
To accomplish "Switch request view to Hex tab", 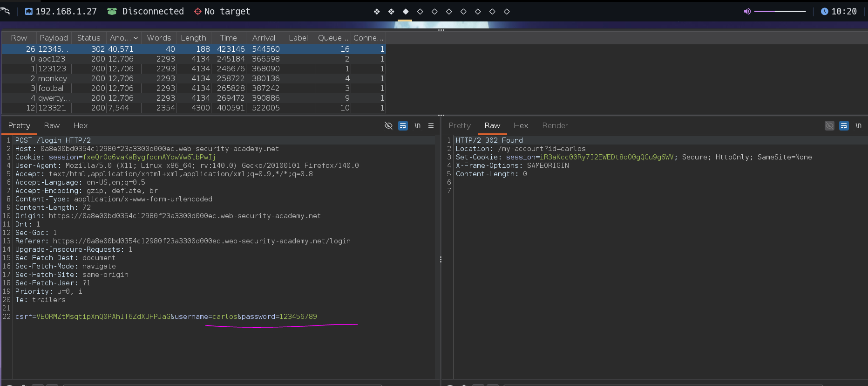I will [80, 125].
